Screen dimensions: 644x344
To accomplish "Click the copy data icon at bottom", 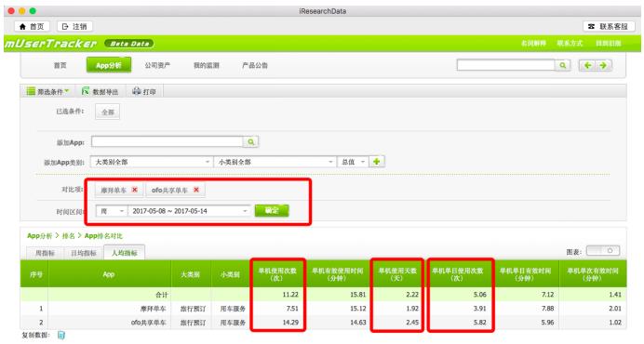I will (x=61, y=335).
